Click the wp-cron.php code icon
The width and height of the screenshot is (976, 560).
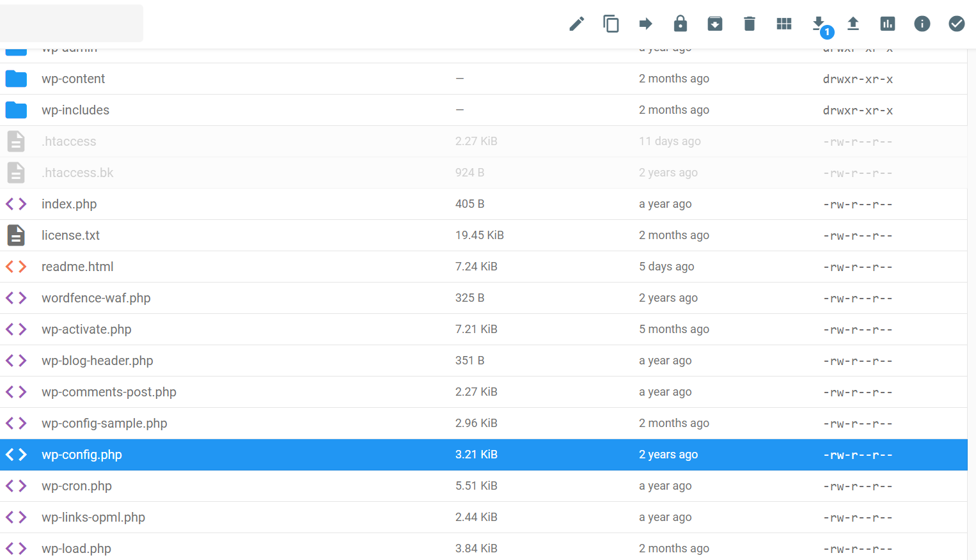[16, 486]
